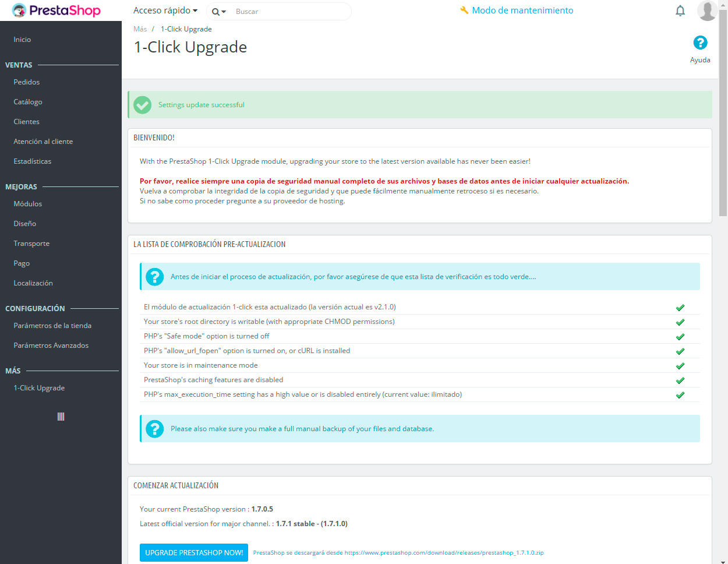Screen dimensions: 728x564
Task: Click the Modo de mantenimiento link
Action: [x=522, y=10]
